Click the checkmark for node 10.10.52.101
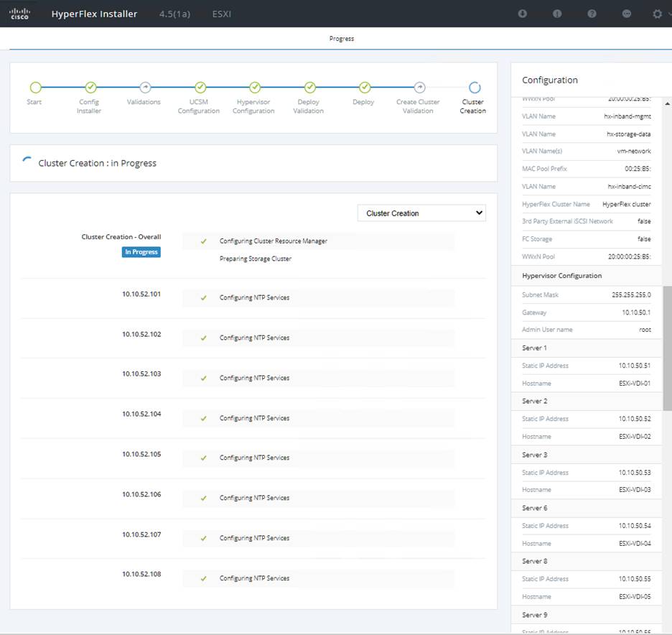Screen dimensions: 672x635 coord(204,297)
